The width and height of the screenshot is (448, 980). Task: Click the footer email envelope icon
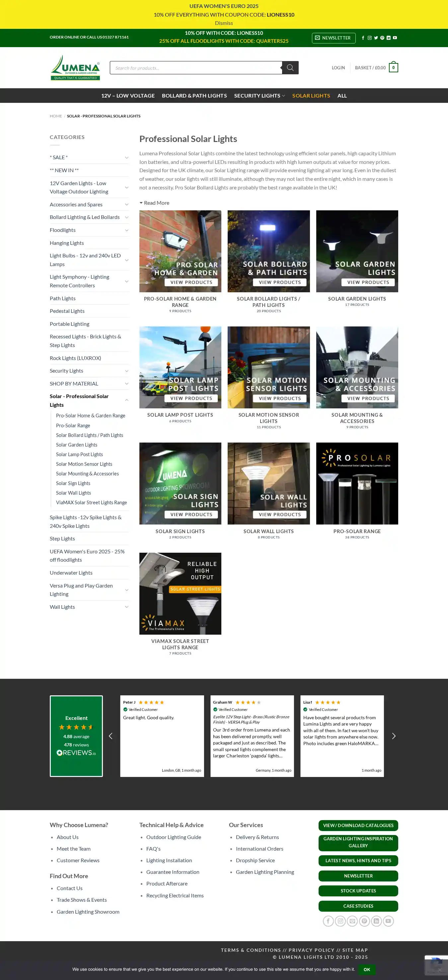[x=352, y=921]
